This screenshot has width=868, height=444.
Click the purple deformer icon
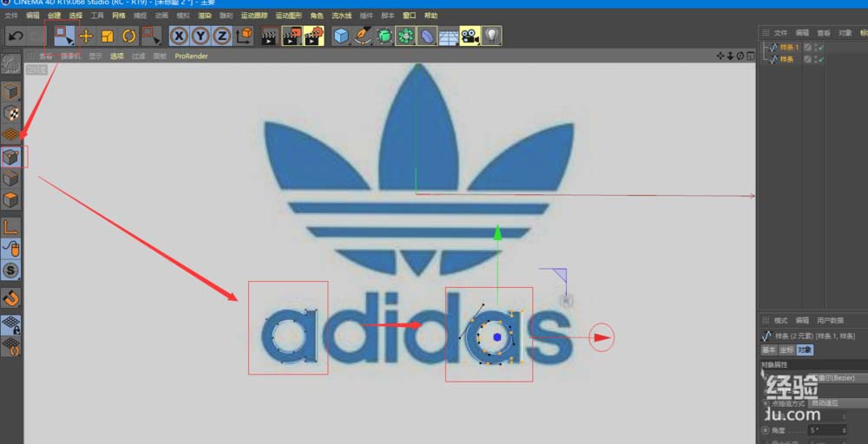[x=427, y=36]
